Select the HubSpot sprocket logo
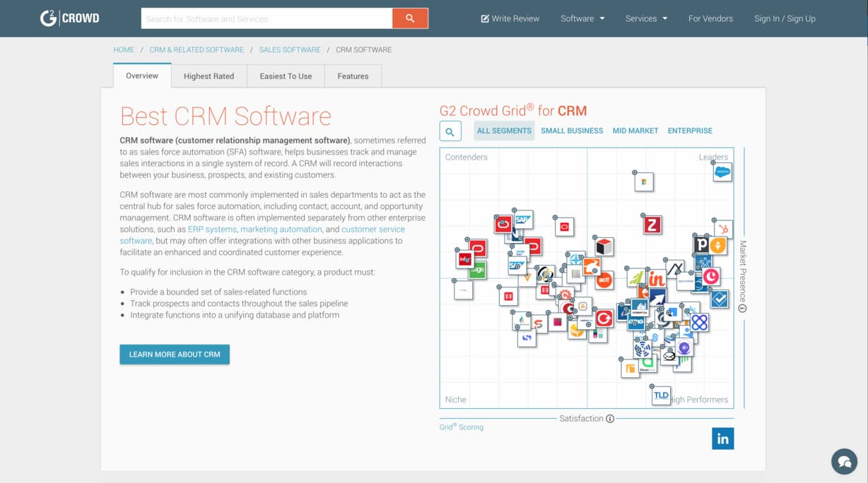 723,229
